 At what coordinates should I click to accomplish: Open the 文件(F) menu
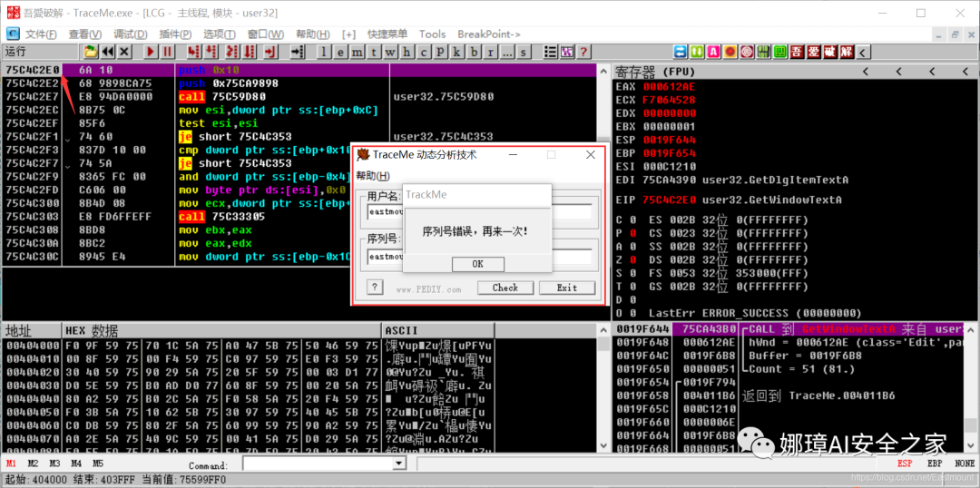coord(41,34)
